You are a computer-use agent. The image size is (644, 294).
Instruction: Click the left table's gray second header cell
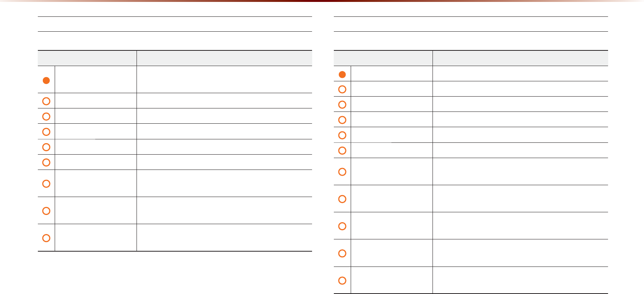(224, 58)
